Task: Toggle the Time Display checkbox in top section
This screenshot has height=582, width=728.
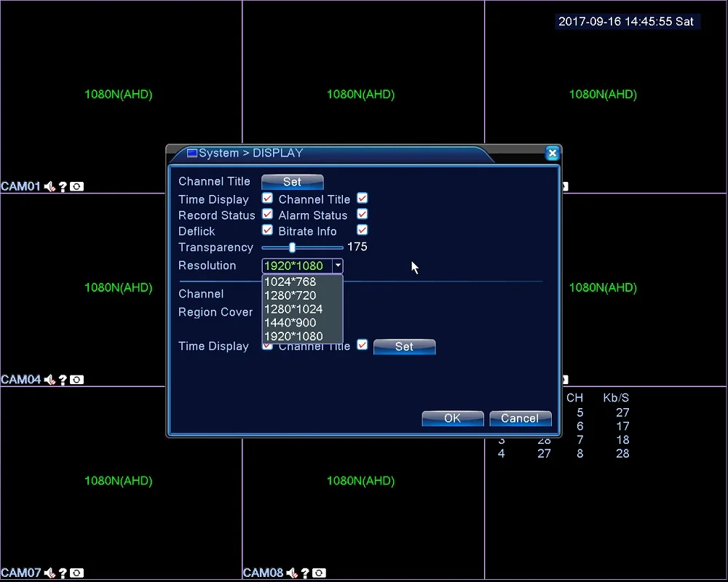Action: point(267,199)
